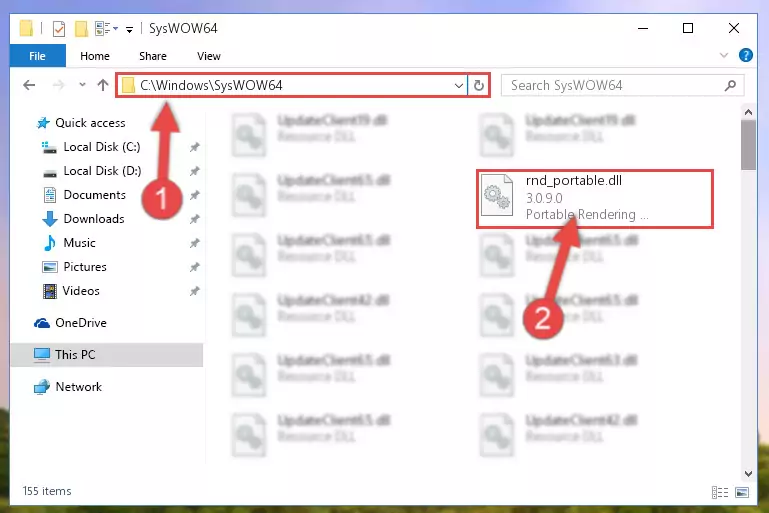Go up one folder level

[103, 85]
